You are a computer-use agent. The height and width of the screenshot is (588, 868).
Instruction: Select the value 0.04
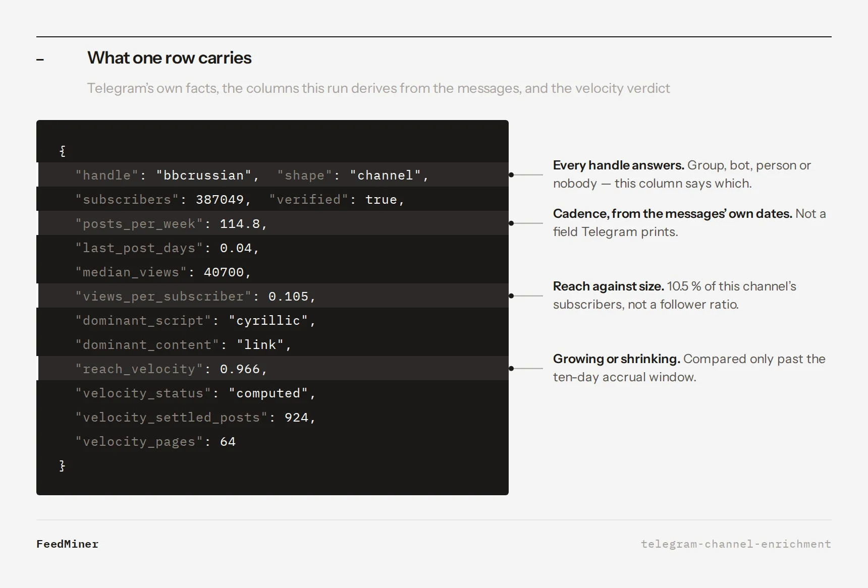click(236, 248)
